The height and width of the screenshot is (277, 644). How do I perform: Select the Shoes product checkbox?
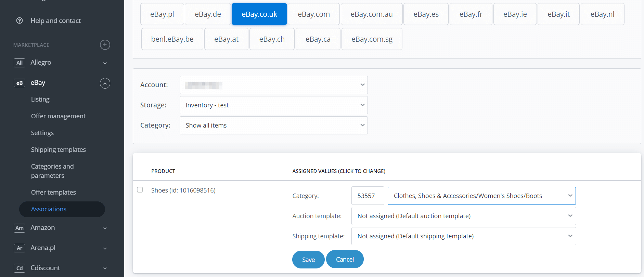(140, 189)
